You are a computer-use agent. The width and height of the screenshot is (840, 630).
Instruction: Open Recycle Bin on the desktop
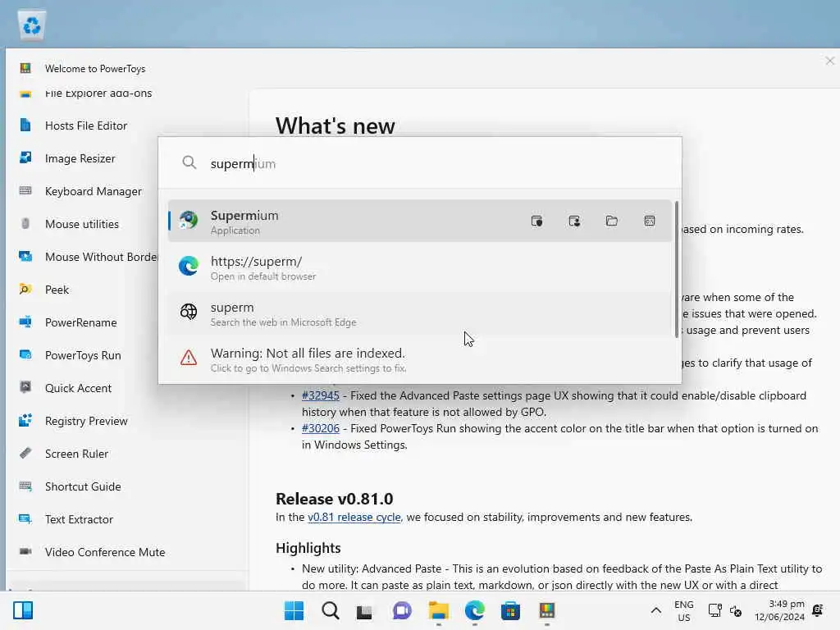[x=32, y=25]
